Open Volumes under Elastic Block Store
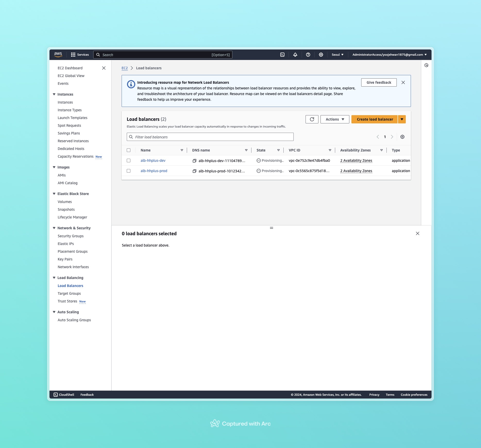The height and width of the screenshot is (448, 481). coord(65,202)
